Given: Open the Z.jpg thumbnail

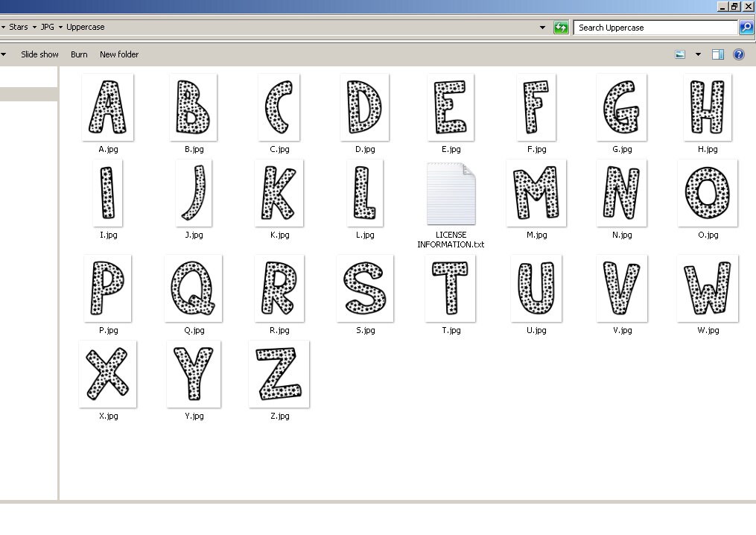Looking at the screenshot, I should (279, 374).
